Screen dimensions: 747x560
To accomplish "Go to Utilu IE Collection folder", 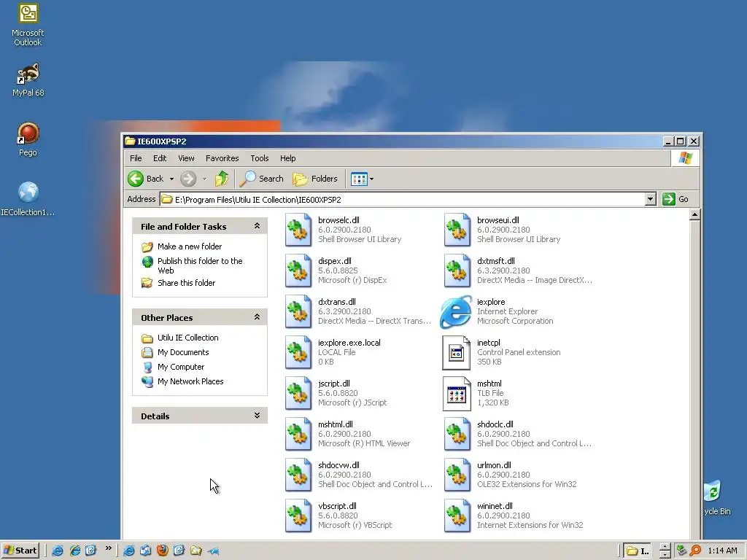I will [x=187, y=338].
